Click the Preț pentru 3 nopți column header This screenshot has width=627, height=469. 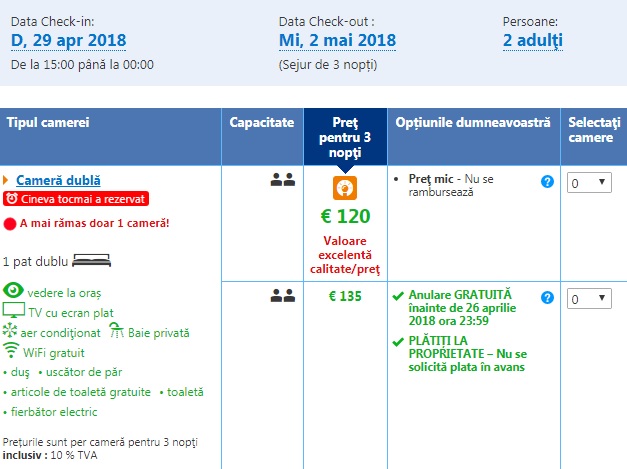point(345,137)
